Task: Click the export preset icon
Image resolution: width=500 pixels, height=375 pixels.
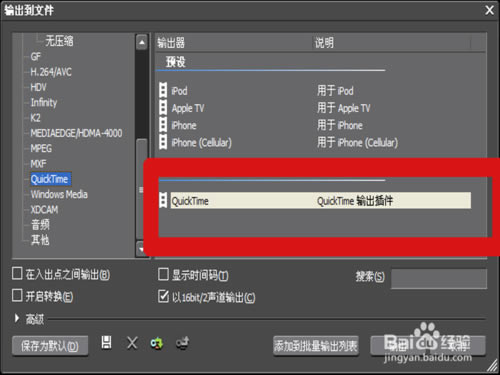Action: click(183, 343)
